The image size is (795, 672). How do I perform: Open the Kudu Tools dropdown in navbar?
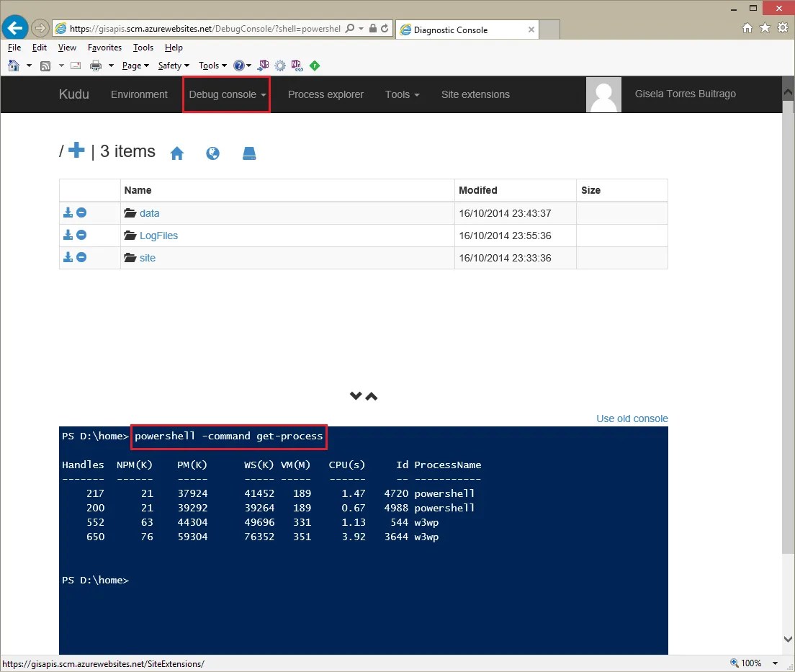click(402, 94)
